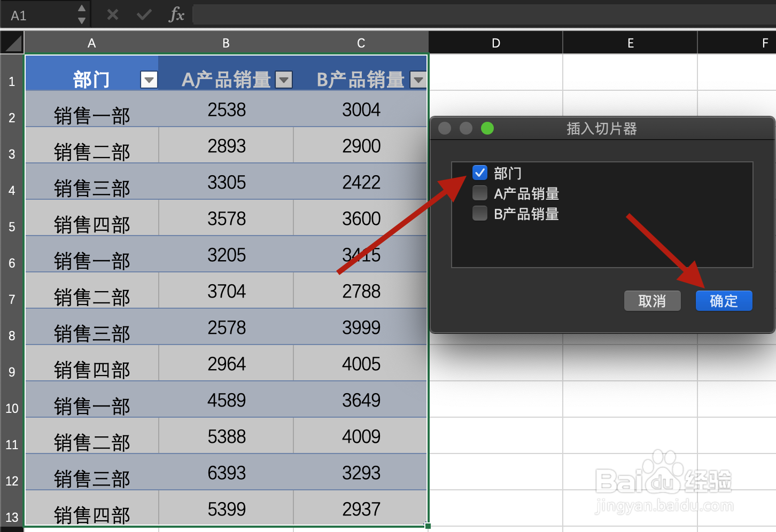
Task: Click cell containing 3649
Action: click(x=361, y=400)
